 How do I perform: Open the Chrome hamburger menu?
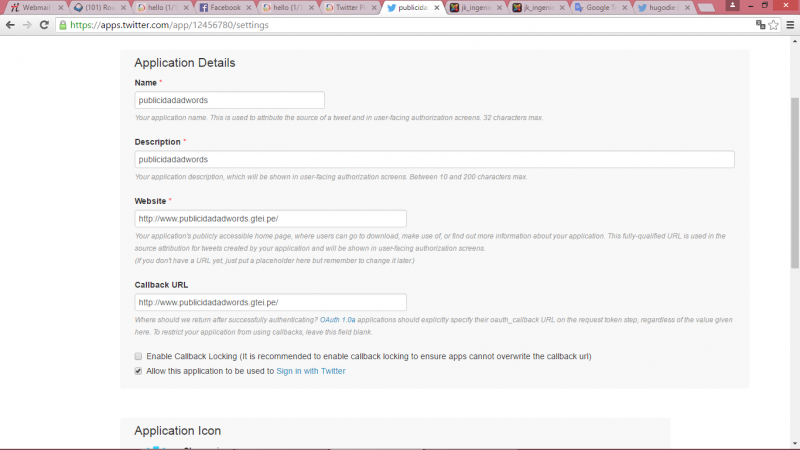click(x=790, y=24)
